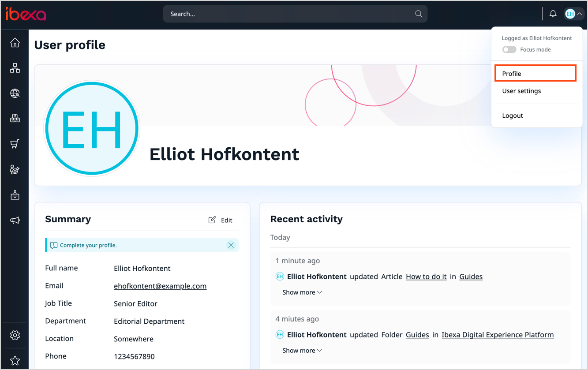Open the Admin settings gear icon
This screenshot has width=588, height=370.
coord(15,335)
